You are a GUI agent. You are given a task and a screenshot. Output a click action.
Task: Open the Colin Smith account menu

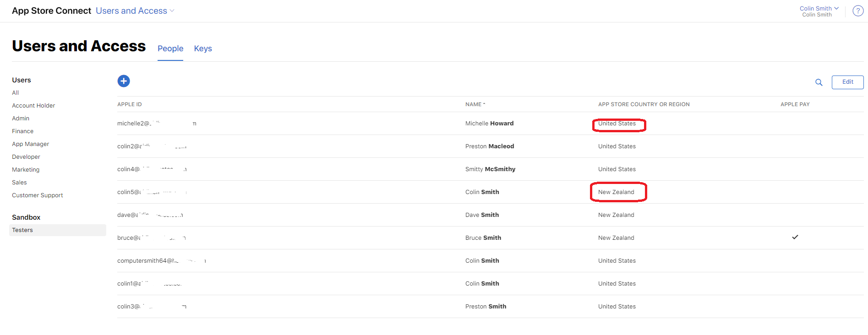click(819, 9)
